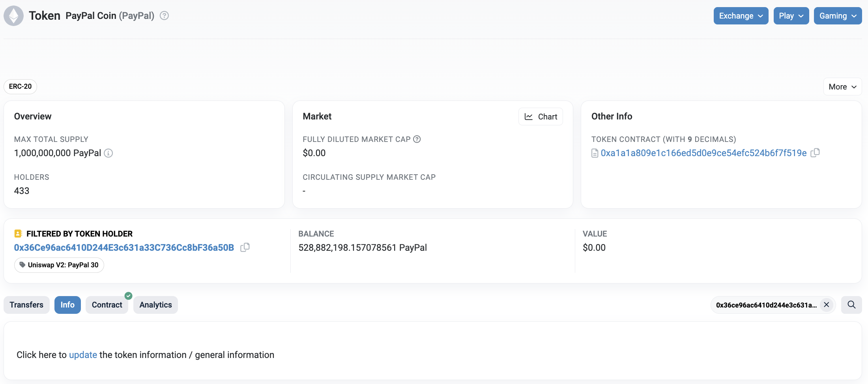868x384 pixels.
Task: Open the Exchange dropdown
Action: pos(741,16)
